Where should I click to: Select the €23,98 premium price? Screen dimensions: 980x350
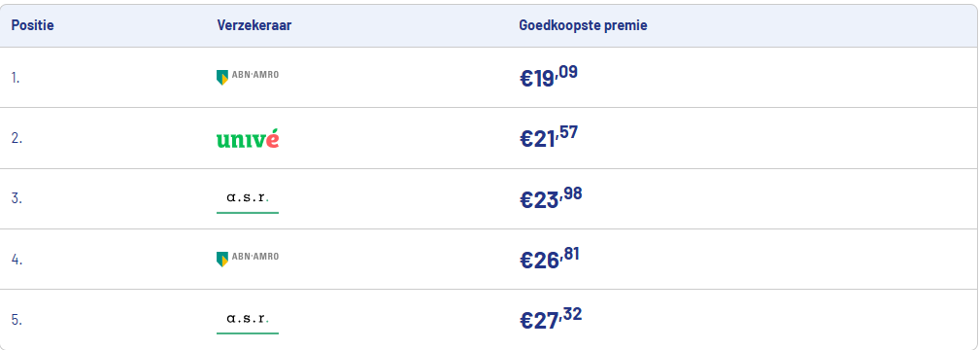[551, 198]
